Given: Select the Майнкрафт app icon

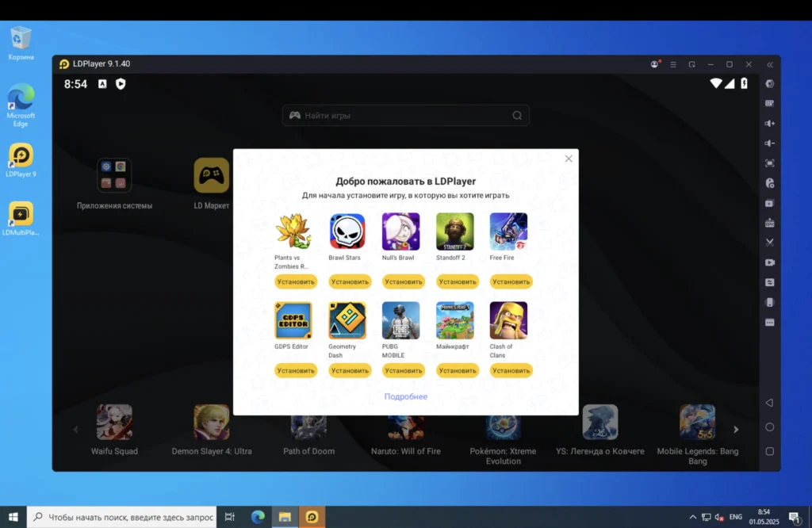Looking at the screenshot, I should click(455, 320).
